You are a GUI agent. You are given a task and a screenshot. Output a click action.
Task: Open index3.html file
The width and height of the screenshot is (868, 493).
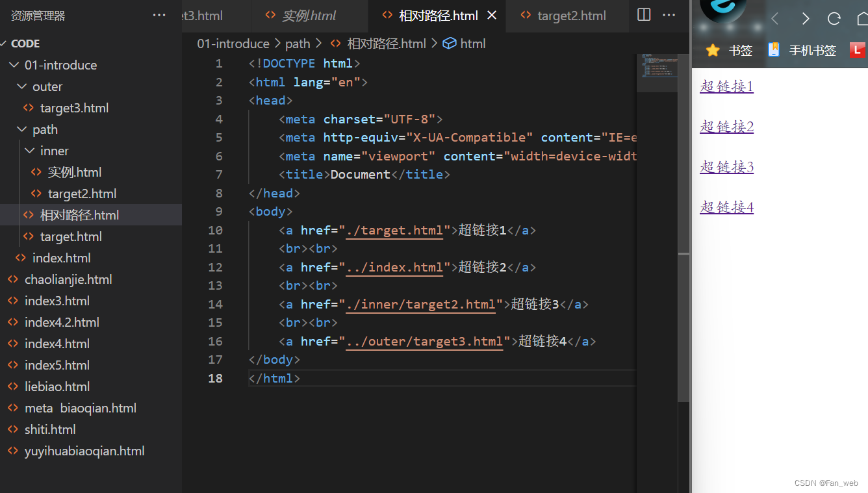coord(57,301)
